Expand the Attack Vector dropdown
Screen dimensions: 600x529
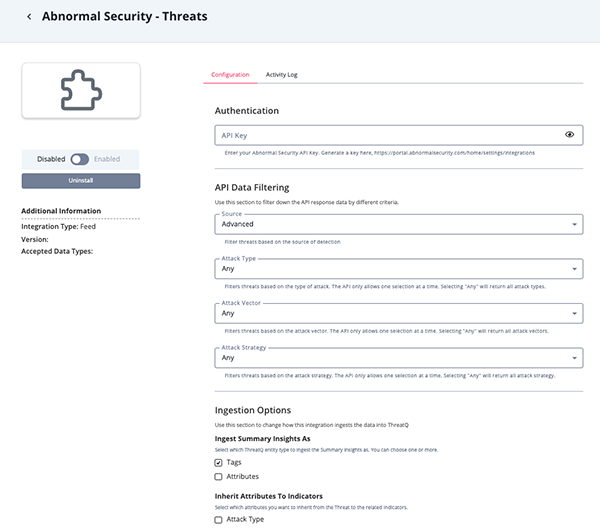[399, 313]
